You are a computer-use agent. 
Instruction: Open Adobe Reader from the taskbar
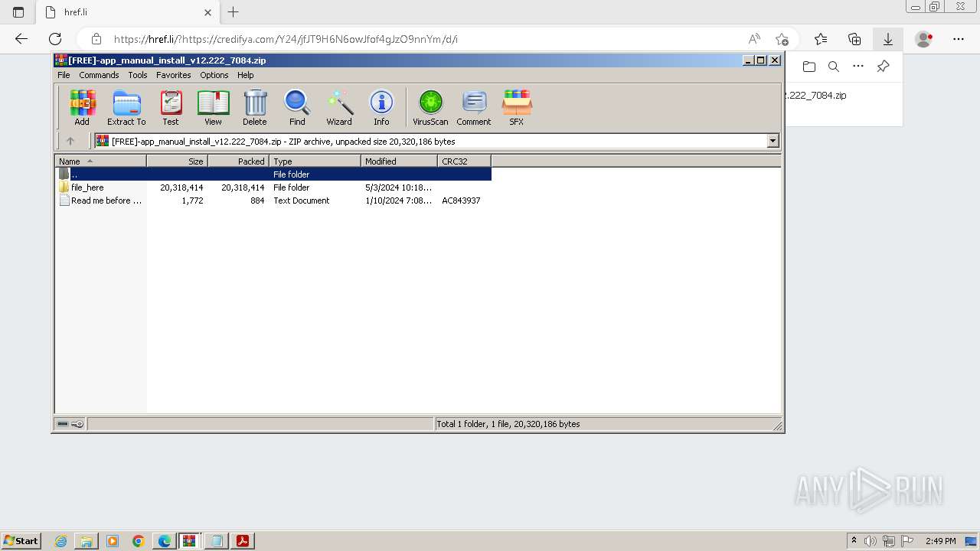coord(243,541)
